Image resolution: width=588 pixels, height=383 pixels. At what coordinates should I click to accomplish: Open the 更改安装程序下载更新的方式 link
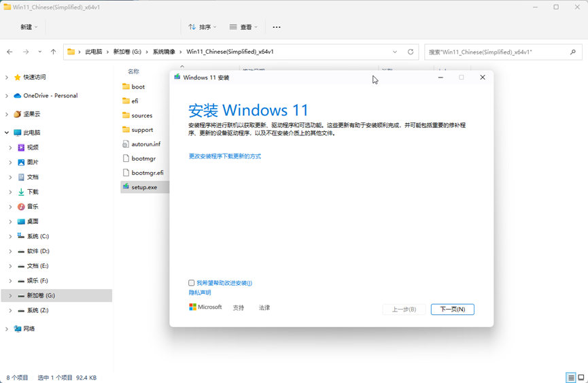[224, 156]
